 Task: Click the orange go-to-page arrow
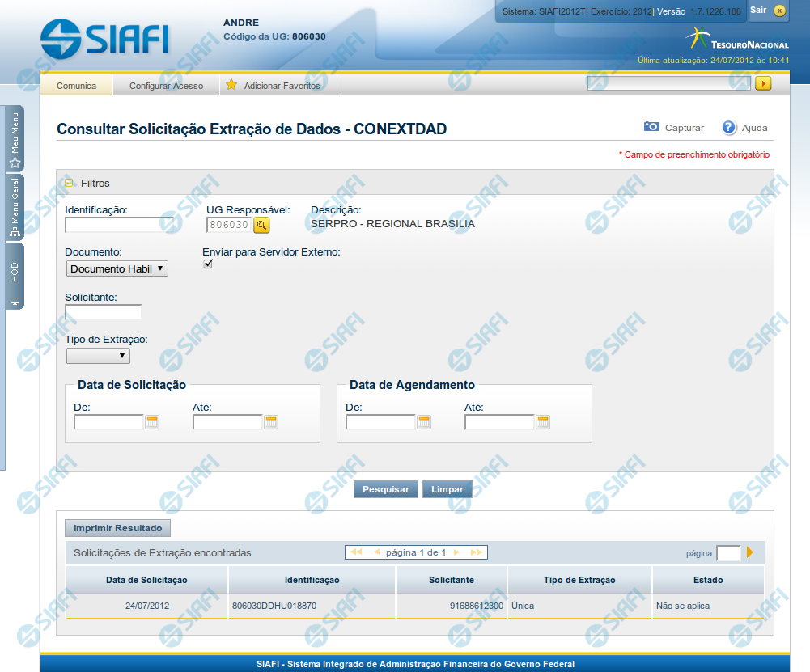[750, 552]
